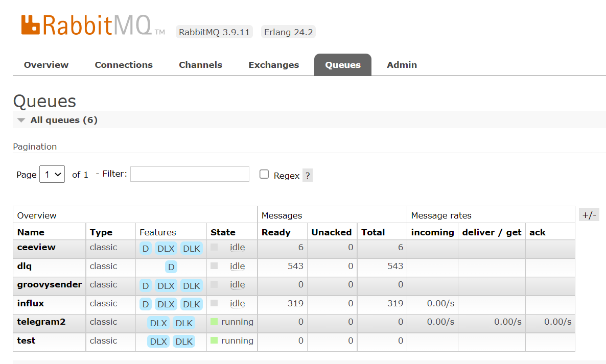Viewport: 606px width, 364px height.
Task: Enable the Regex checkbox
Action: (264, 175)
